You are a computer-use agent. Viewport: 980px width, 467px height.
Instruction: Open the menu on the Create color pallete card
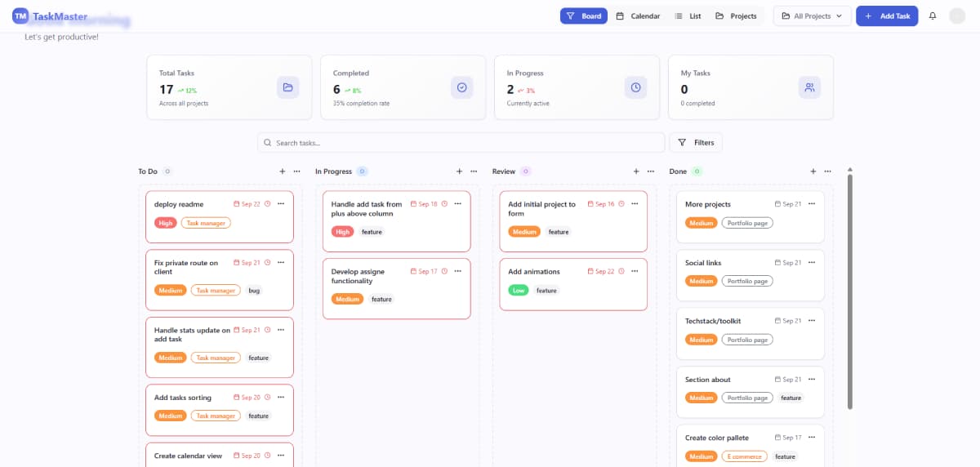pos(812,438)
